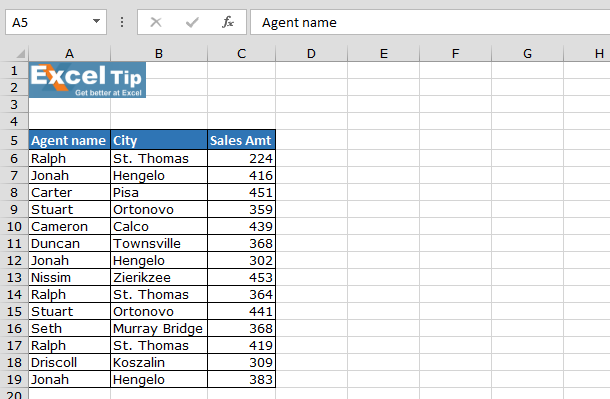Select column D header
This screenshot has height=399, width=610.
311,53
